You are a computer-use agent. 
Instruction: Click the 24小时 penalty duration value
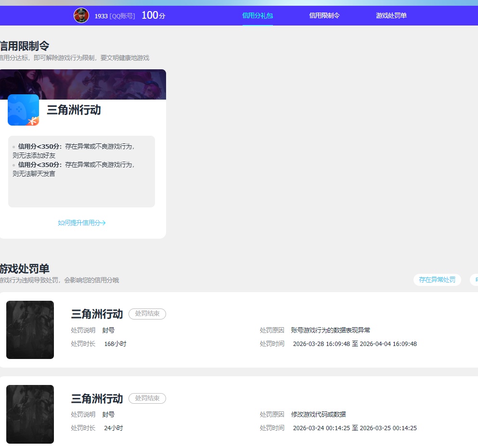pos(114,428)
